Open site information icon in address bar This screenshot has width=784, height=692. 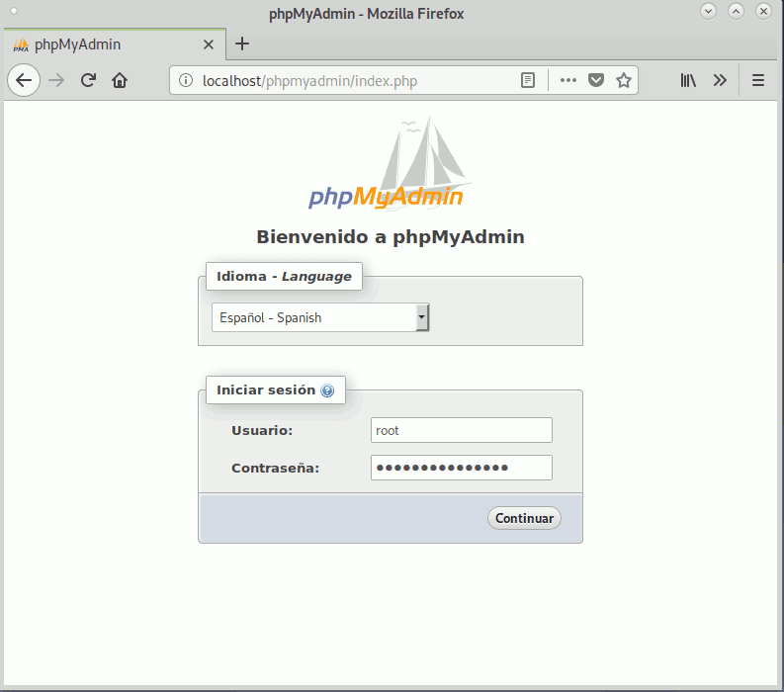pyautogui.click(x=187, y=81)
